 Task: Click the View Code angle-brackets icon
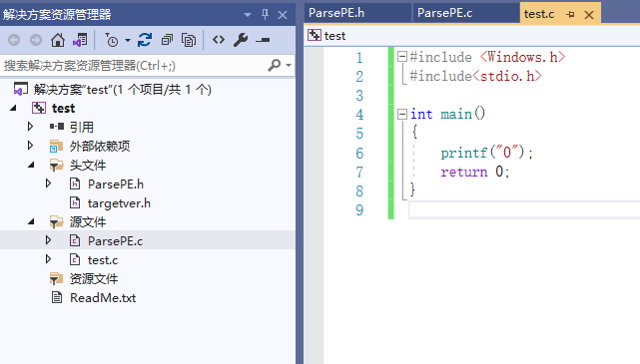219,40
